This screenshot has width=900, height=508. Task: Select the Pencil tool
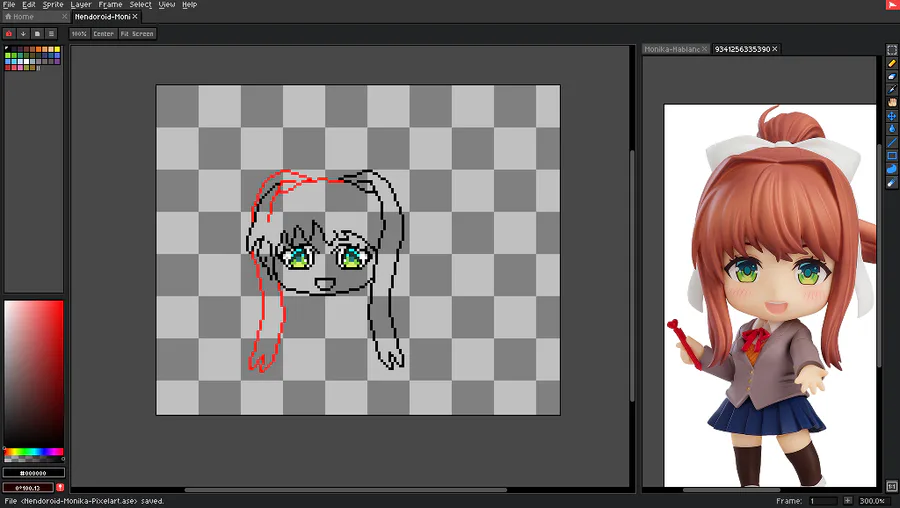[x=891, y=63]
